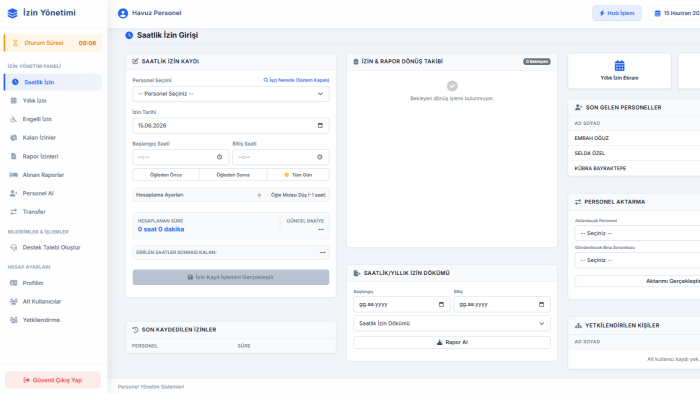Viewport: 700px width, 394px height.
Task: Open the Yıllık İzin Ekranı calendar tile
Action: point(619,71)
